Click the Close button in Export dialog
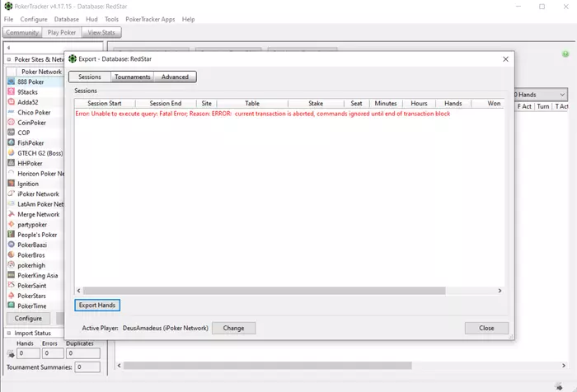Screen dimensions: 577x392 [x=486, y=328]
